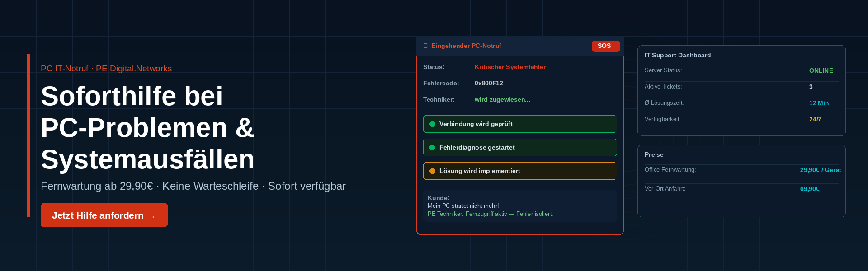Click the small icon beside Eingehender PC-Notruf
Screen dimensions: 868x271
tap(425, 46)
